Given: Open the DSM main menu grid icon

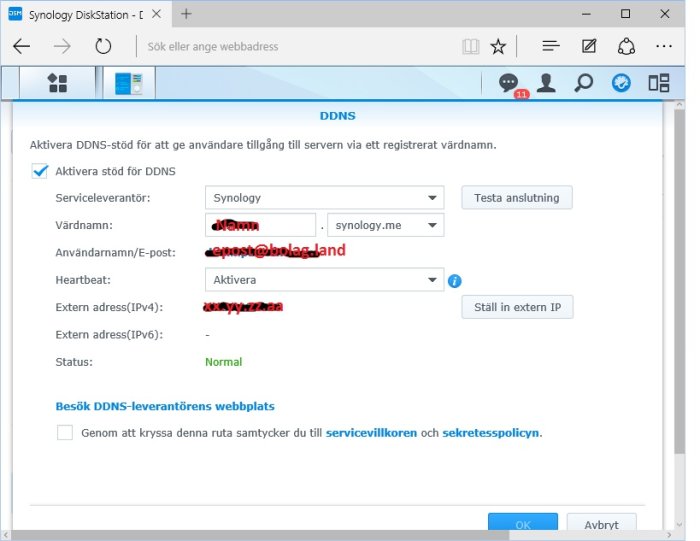Looking at the screenshot, I should (x=57, y=83).
